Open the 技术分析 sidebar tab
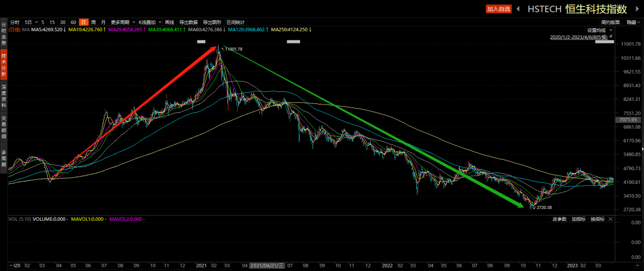The image size is (644, 271). (x=4, y=65)
